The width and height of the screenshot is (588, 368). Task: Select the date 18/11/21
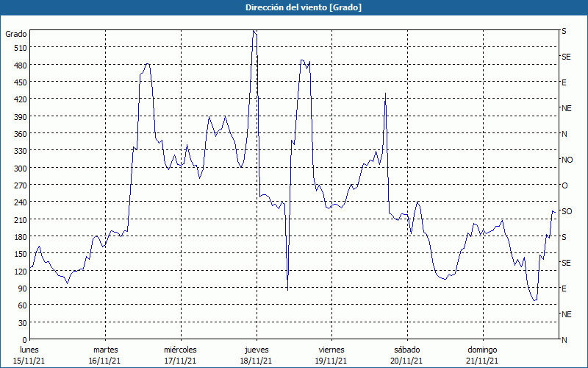(256, 361)
